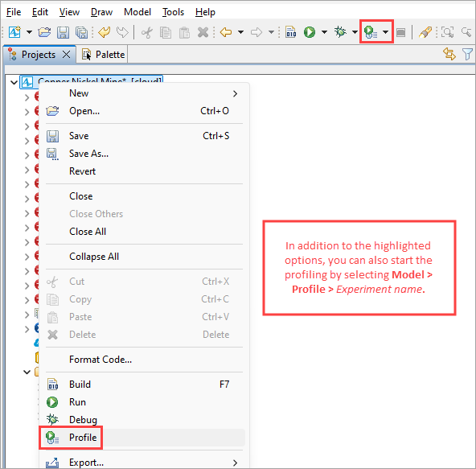The width and height of the screenshot is (476, 469).
Task: Expand the New submenu in context menu
Action: 143,93
